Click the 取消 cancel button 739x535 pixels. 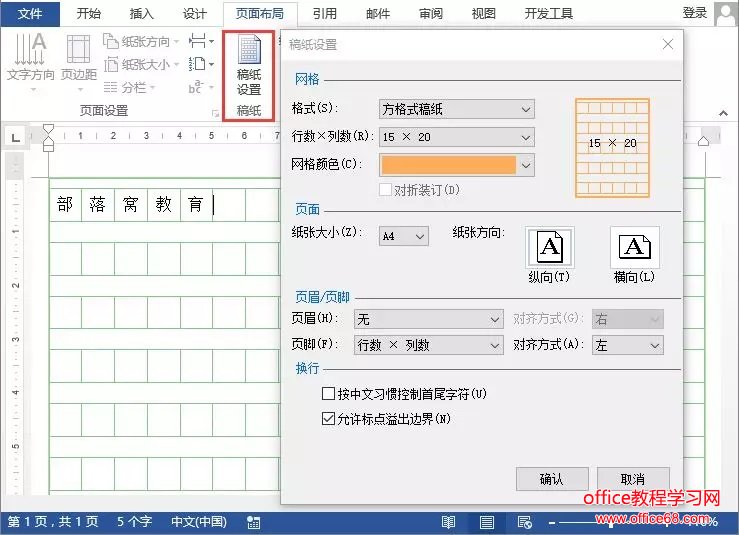click(x=633, y=479)
